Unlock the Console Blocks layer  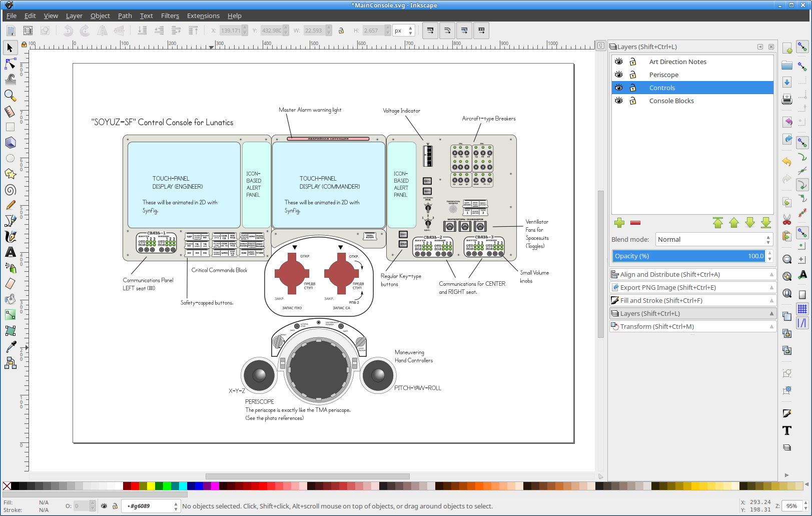[x=633, y=101]
